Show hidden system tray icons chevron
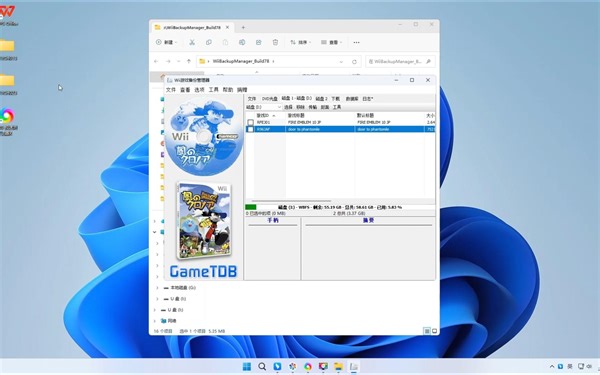The height and width of the screenshot is (375, 600). click(x=552, y=367)
